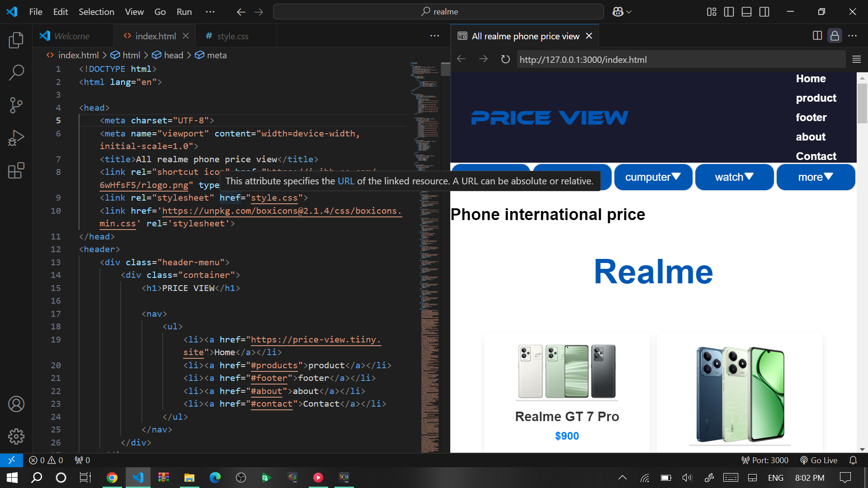Image resolution: width=868 pixels, height=488 pixels.
Task: Open more actions for preview editor group
Action: pyautogui.click(x=853, y=36)
